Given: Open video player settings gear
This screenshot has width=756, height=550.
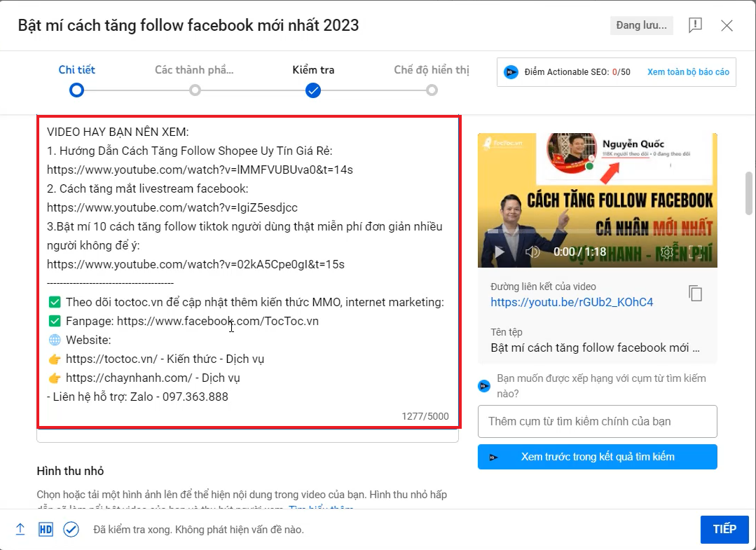Looking at the screenshot, I should 667,252.
